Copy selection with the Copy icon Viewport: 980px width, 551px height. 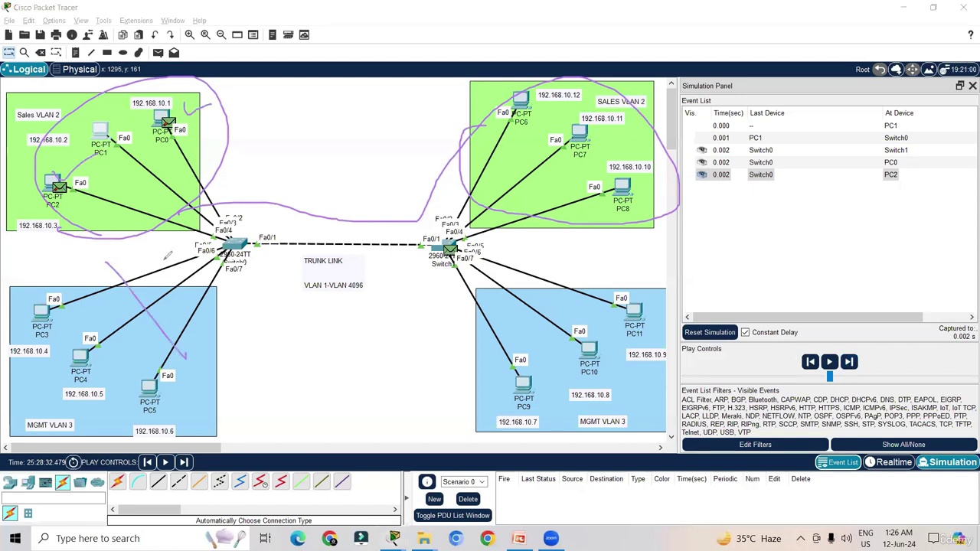[122, 34]
